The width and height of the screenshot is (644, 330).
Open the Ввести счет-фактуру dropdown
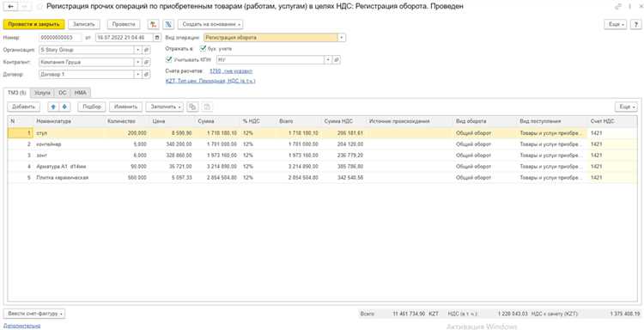34,314
